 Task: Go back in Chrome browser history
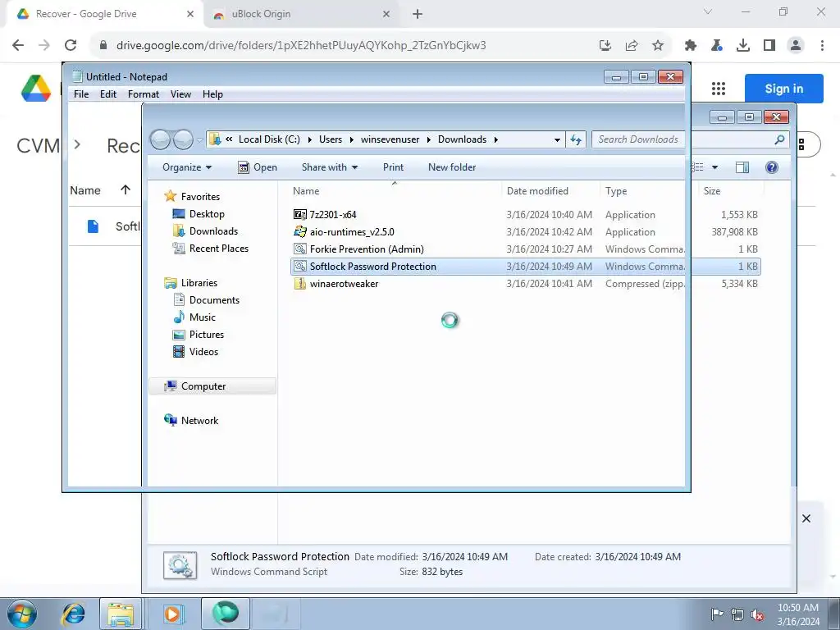pyautogui.click(x=18, y=45)
